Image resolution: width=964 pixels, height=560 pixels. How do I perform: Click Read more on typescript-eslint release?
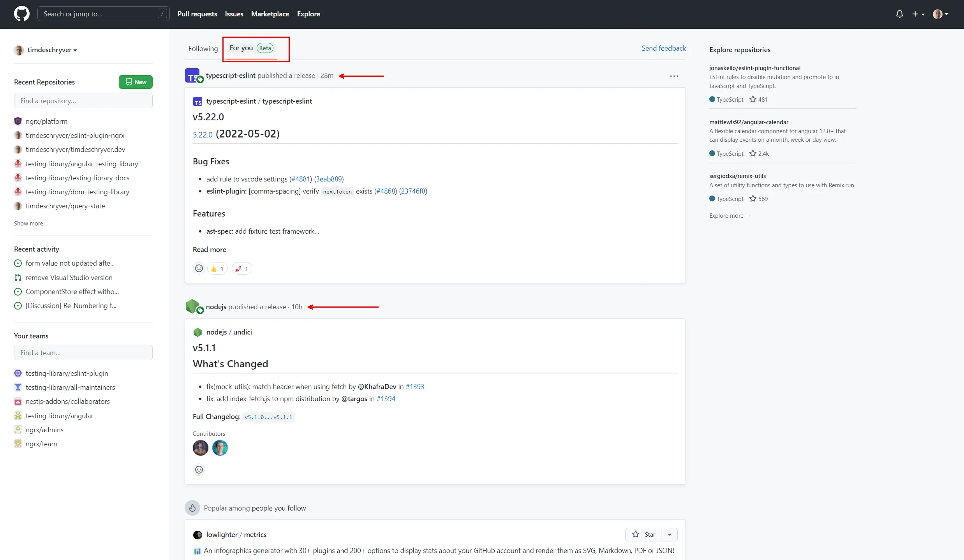pos(209,249)
